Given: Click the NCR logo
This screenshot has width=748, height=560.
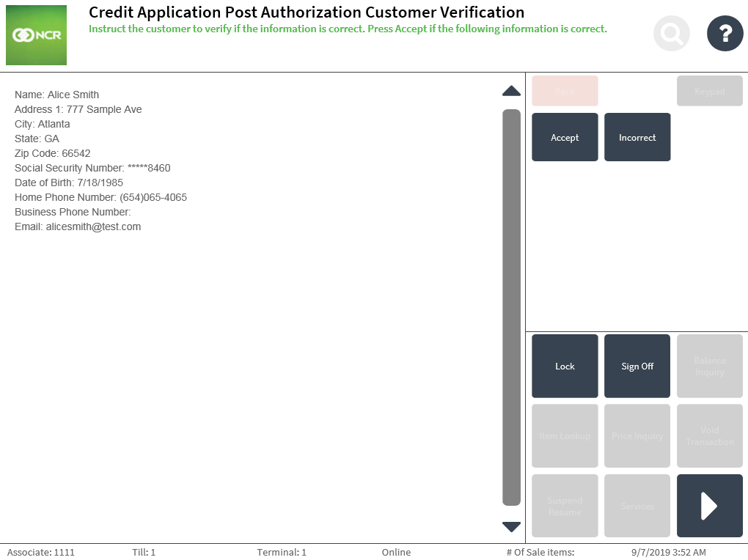Looking at the screenshot, I should (x=36, y=35).
